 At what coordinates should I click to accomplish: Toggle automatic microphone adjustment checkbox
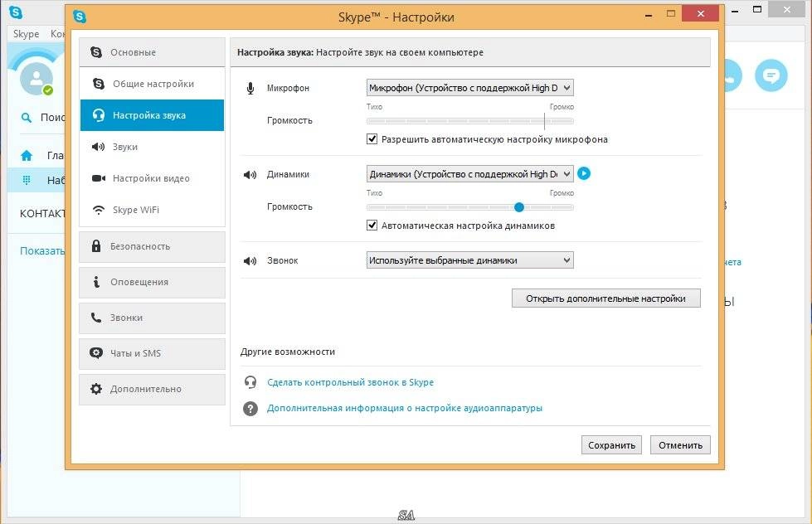[x=372, y=138]
